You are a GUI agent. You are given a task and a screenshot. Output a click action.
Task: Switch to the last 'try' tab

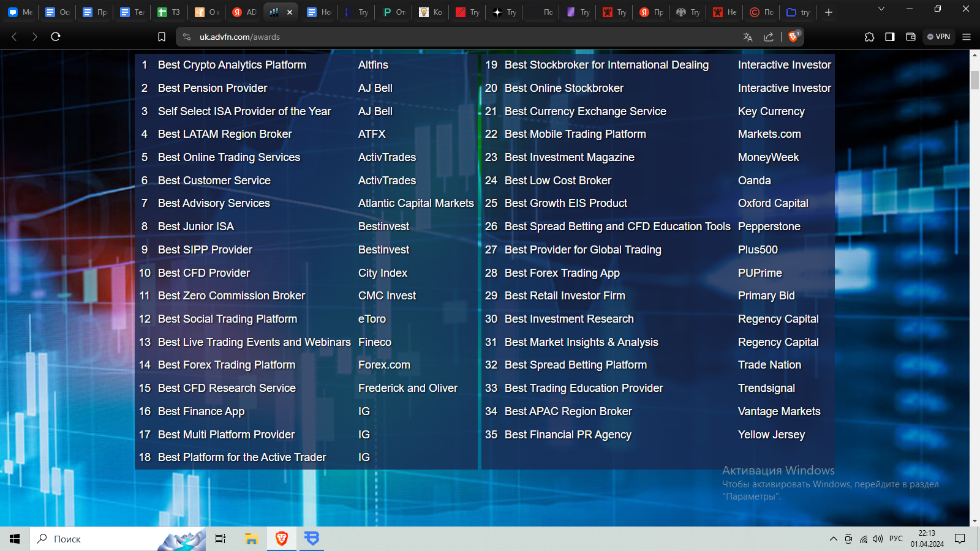pyautogui.click(x=799, y=12)
